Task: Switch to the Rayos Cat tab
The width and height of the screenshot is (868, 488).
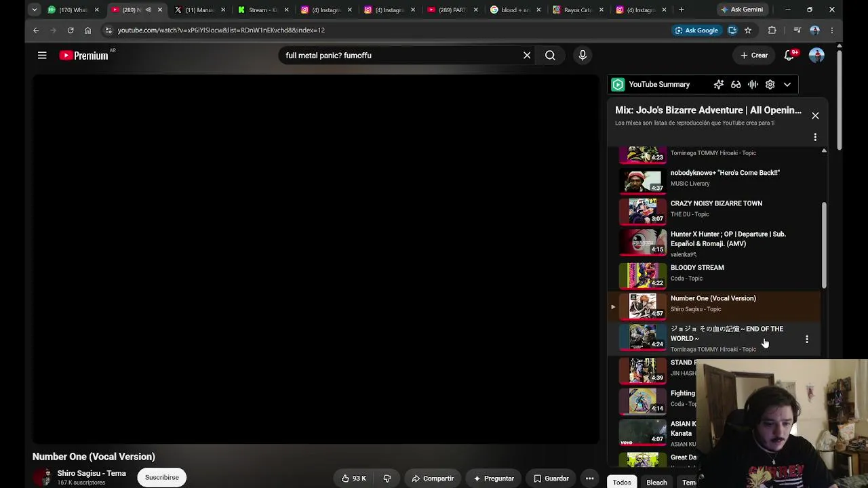Action: point(579,10)
